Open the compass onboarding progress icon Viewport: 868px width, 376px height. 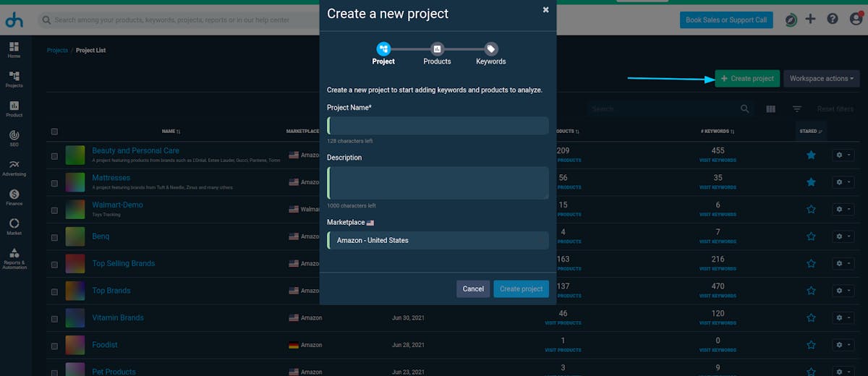coord(791,20)
